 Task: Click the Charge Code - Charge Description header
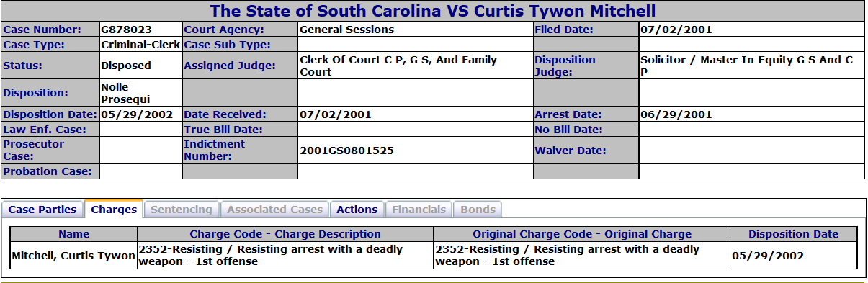click(x=285, y=234)
